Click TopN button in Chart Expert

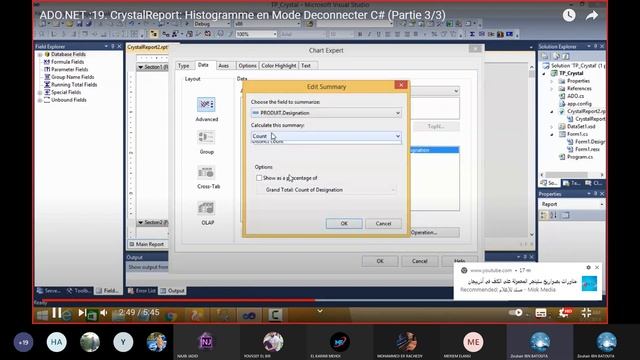click(x=436, y=127)
